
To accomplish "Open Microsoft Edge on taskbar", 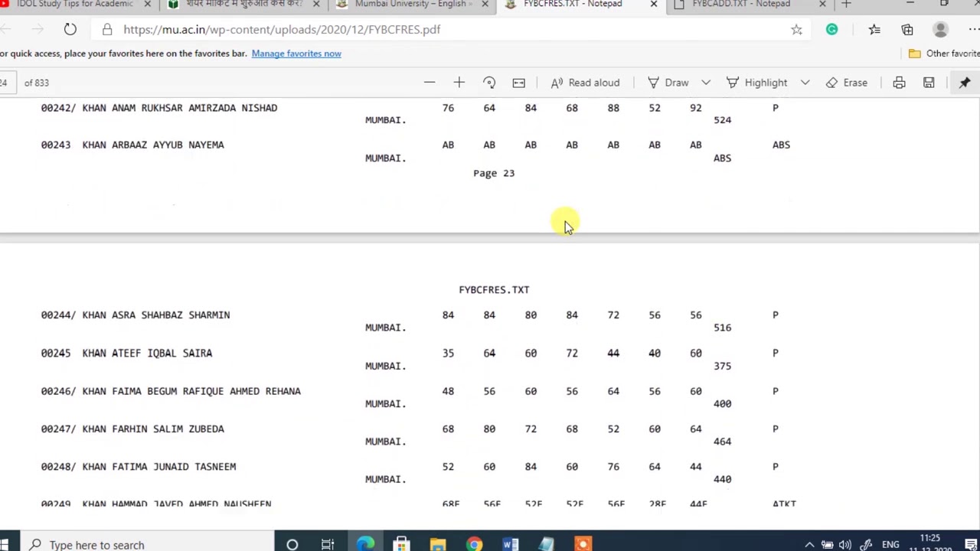I will (x=365, y=544).
